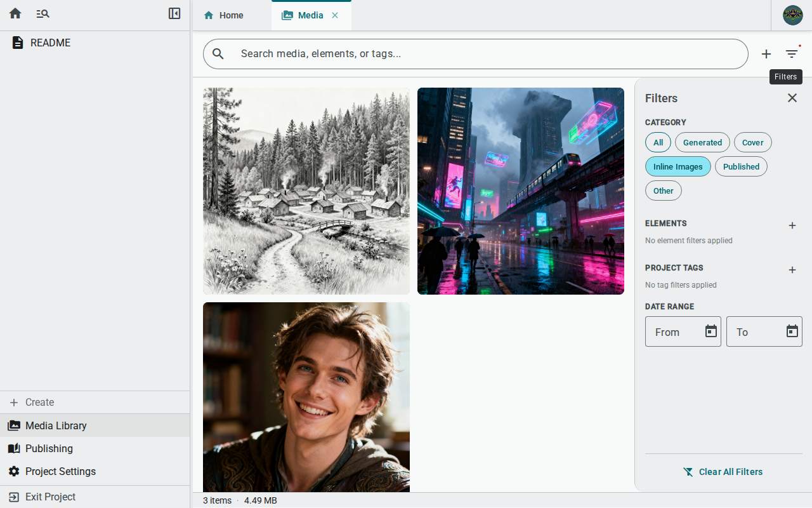Click the magnifier icon in the search bar
Image resolution: width=812 pixels, height=508 pixels.
[218, 54]
